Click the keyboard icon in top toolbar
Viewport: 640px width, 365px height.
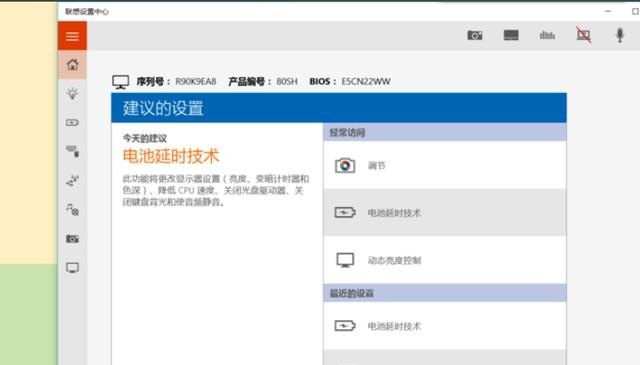tap(511, 36)
